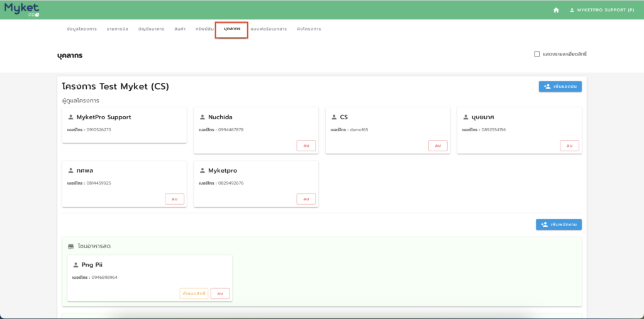The image size is (644, 319).
Task: Delete Nuchida using the ลบ button
Action: pos(306,146)
